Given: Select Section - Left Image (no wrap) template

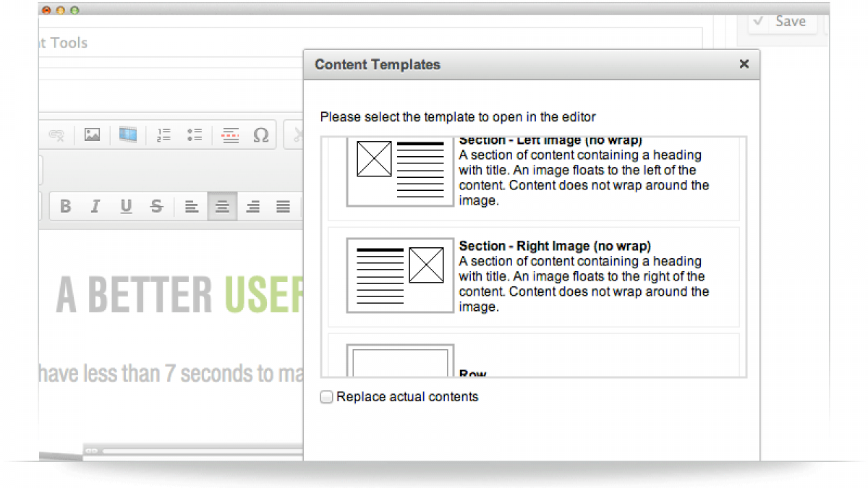Looking at the screenshot, I should pyautogui.click(x=533, y=179).
